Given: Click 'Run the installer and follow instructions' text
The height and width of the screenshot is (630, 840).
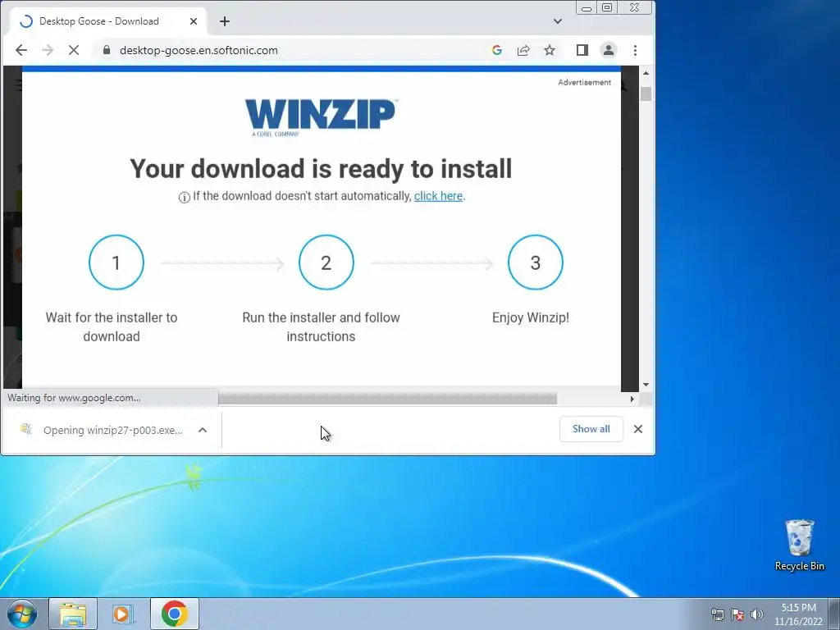Looking at the screenshot, I should (321, 326).
